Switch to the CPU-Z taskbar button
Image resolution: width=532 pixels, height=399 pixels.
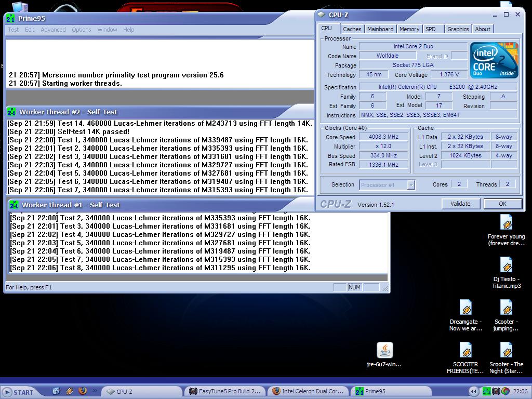(x=141, y=391)
